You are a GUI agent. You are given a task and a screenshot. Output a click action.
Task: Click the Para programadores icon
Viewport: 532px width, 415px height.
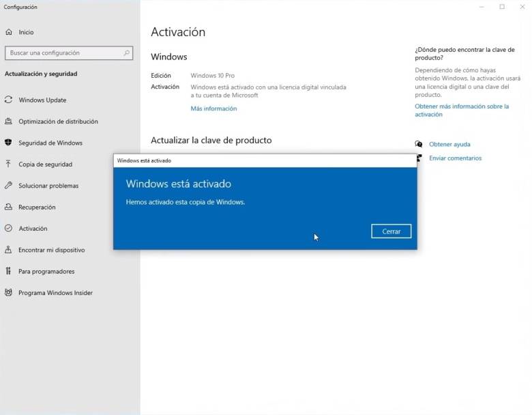tap(8, 271)
